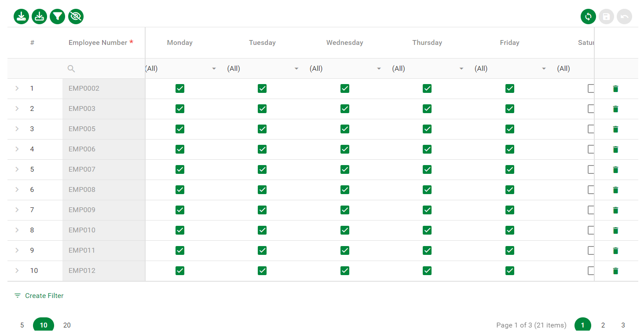Image resolution: width=644 pixels, height=331 pixels.
Task: Uncheck Monday checkbox for EMP0002
Action: (x=179, y=88)
